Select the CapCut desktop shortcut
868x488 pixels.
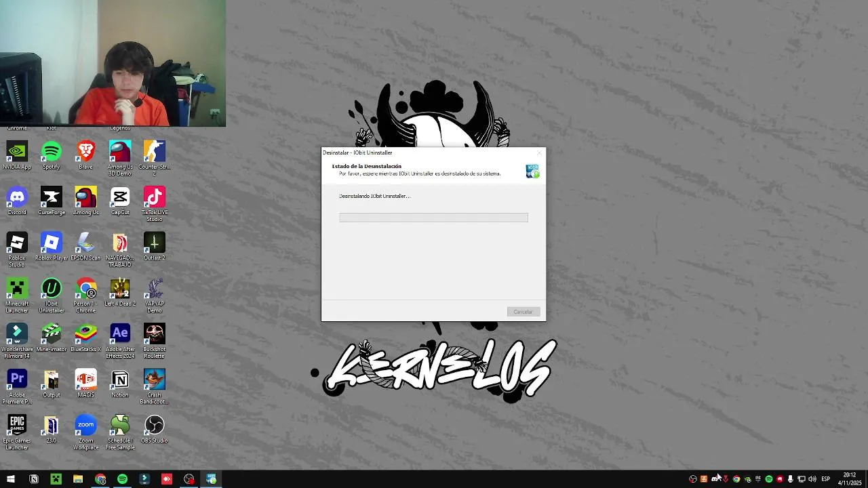(x=120, y=201)
